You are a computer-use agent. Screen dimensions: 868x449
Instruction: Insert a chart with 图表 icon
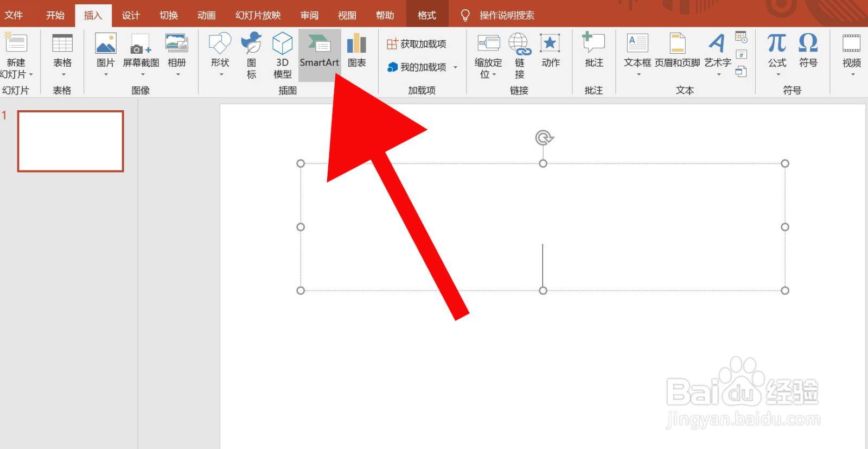[x=356, y=43]
